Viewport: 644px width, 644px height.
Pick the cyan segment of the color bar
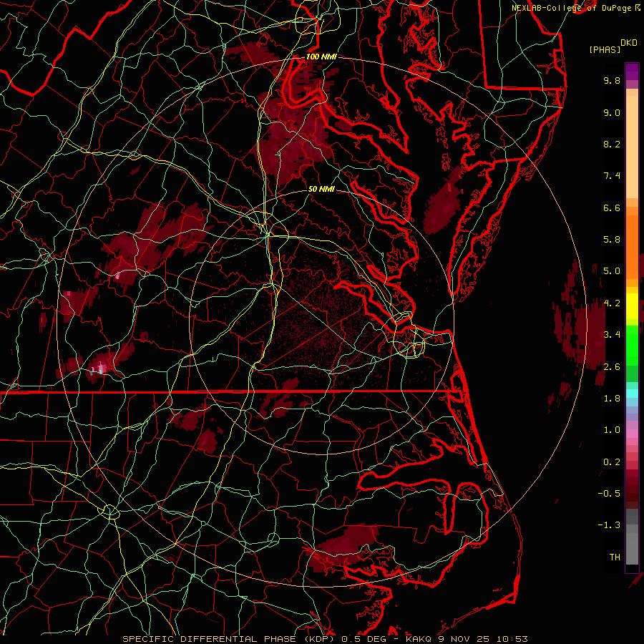coord(632,394)
